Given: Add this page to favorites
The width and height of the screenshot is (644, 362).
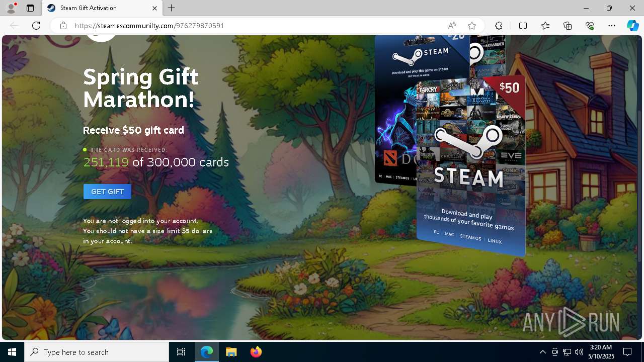Looking at the screenshot, I should [472, 26].
